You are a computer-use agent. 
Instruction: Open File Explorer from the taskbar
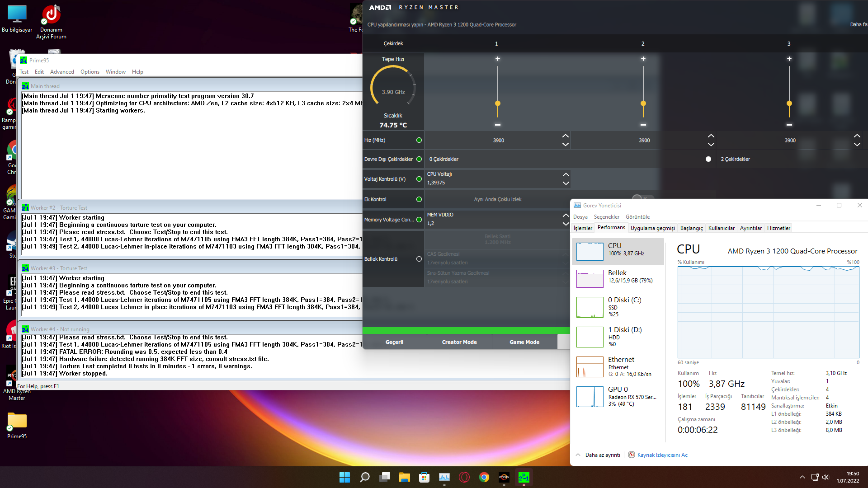click(405, 477)
